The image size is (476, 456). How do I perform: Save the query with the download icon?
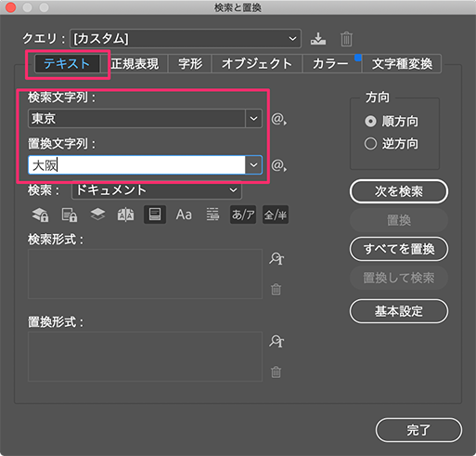(x=318, y=39)
